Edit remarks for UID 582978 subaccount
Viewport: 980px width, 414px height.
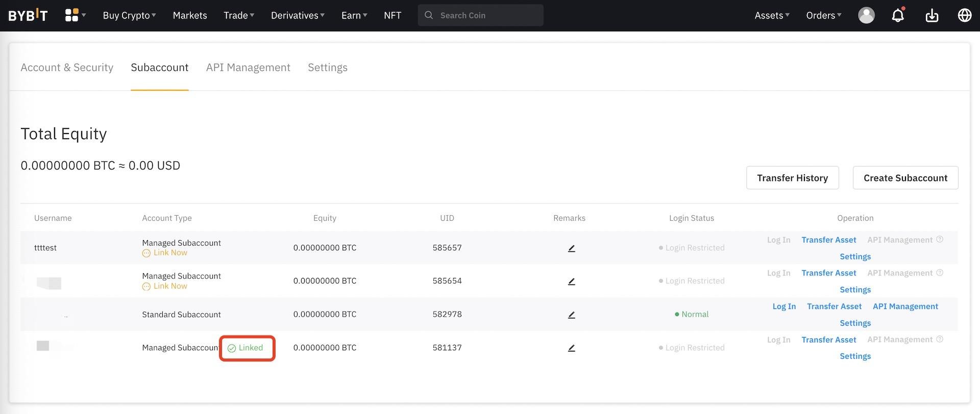[x=571, y=315]
